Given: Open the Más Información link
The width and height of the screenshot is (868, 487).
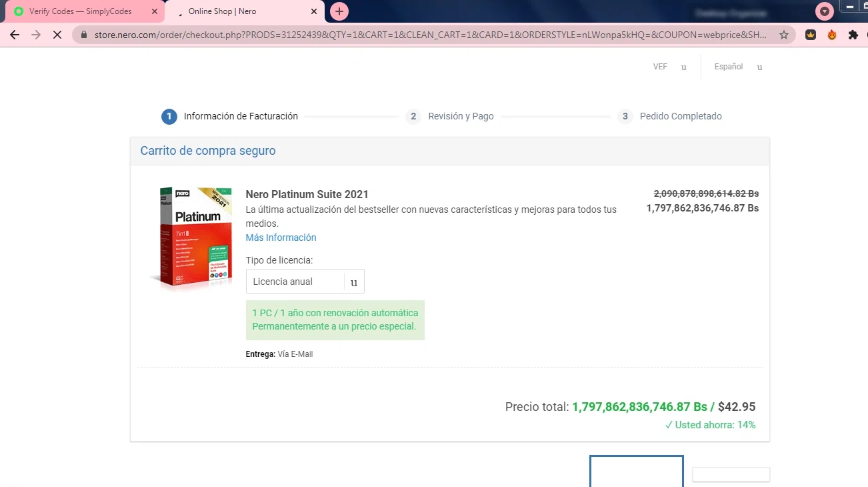Looking at the screenshot, I should click(x=281, y=237).
